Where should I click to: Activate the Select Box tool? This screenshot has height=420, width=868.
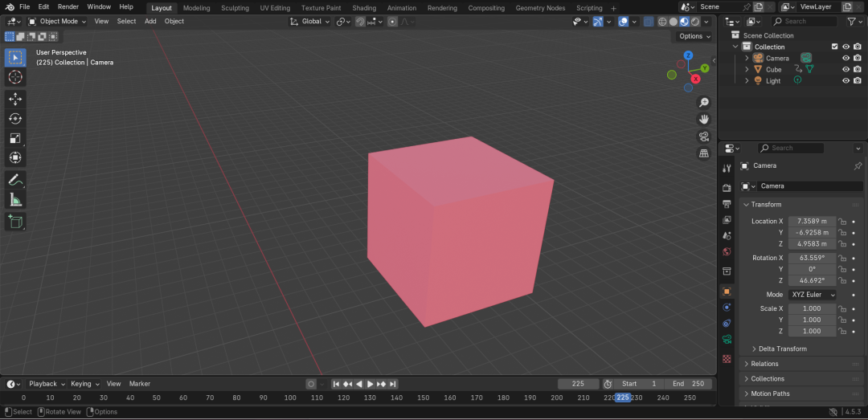[x=15, y=58]
